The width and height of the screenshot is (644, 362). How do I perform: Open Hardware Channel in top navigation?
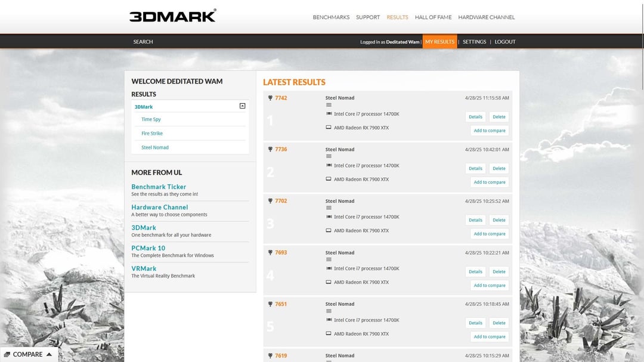[487, 17]
